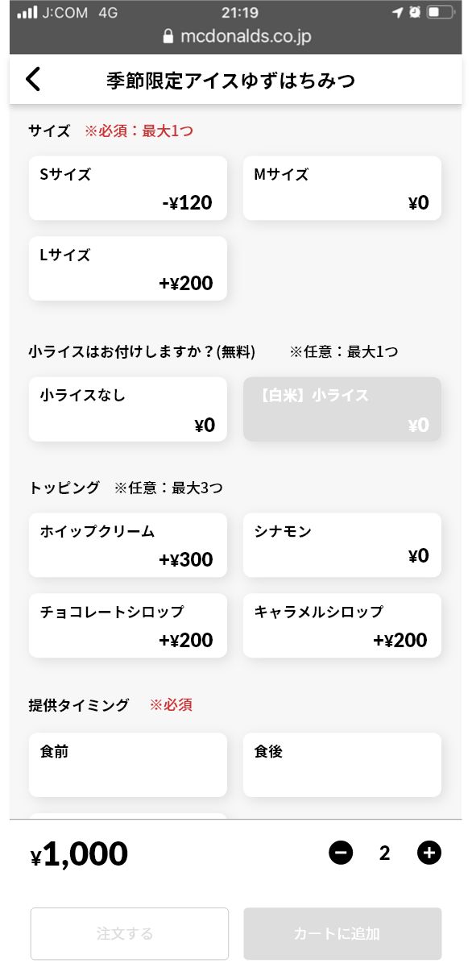Select the Mサイズ option
Viewport: 472px width, 980px height.
(342, 188)
